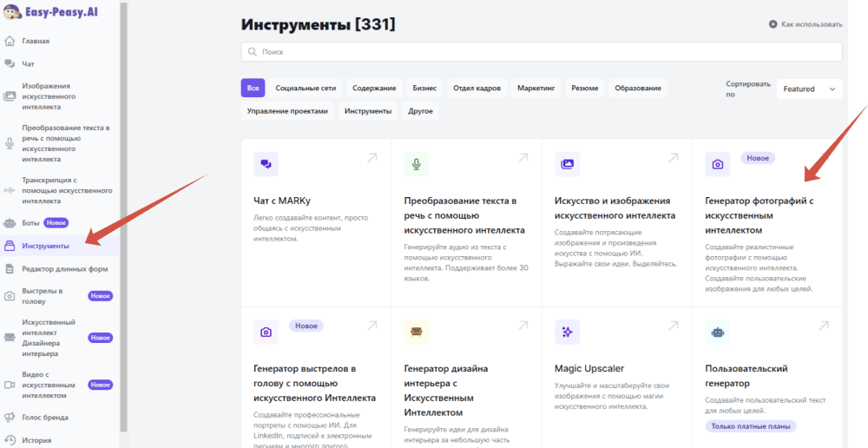Click the История clock icon
Image resolution: width=868 pixels, height=448 pixels.
(10, 440)
